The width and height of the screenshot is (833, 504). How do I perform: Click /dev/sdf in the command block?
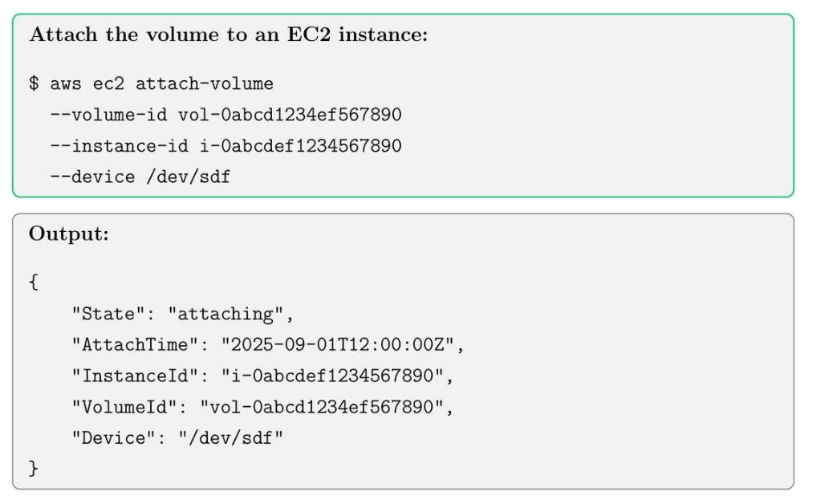188,177
